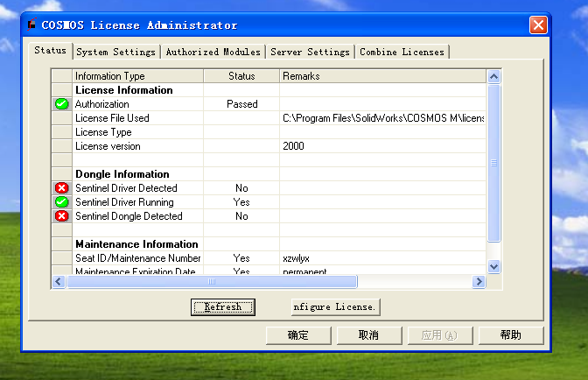Switch to the Status tab
The width and height of the screenshot is (588, 380).
[x=50, y=50]
